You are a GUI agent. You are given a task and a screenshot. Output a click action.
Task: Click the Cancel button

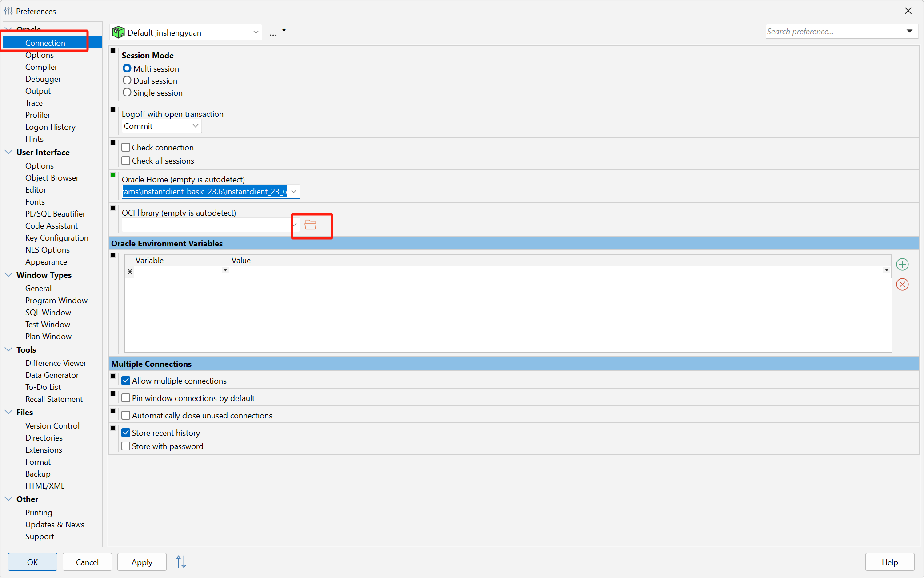87,562
